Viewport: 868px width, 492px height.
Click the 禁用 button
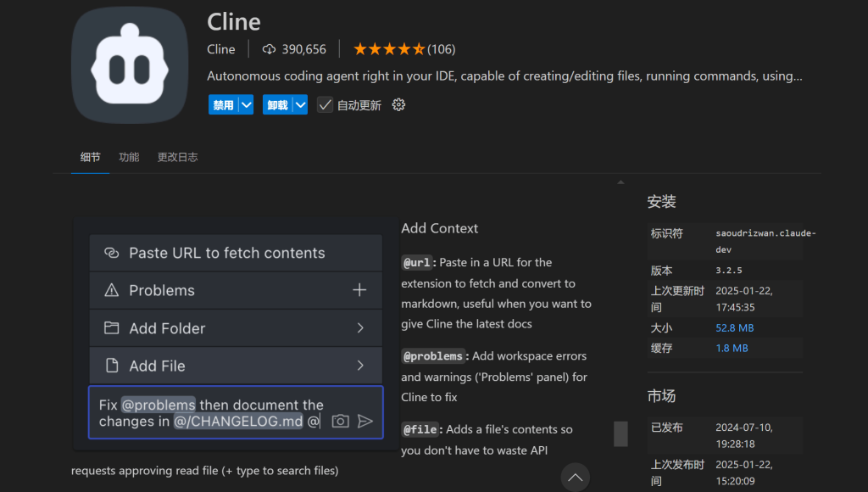pos(223,105)
